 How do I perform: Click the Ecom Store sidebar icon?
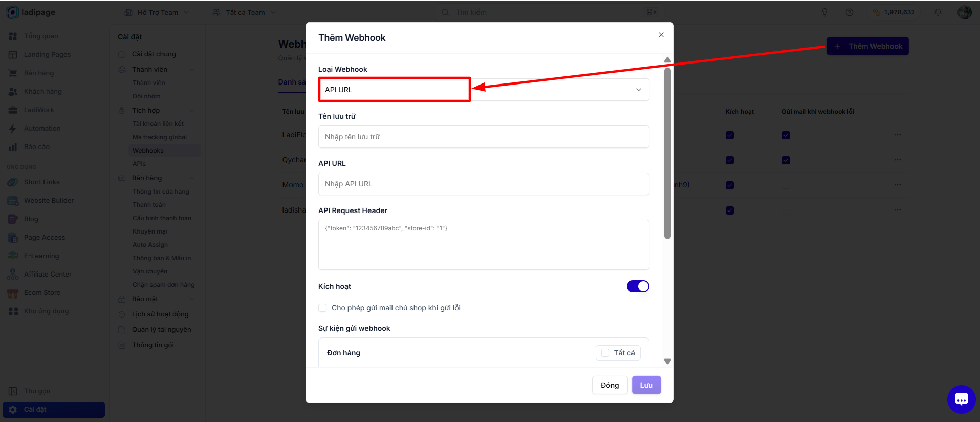[13, 293]
